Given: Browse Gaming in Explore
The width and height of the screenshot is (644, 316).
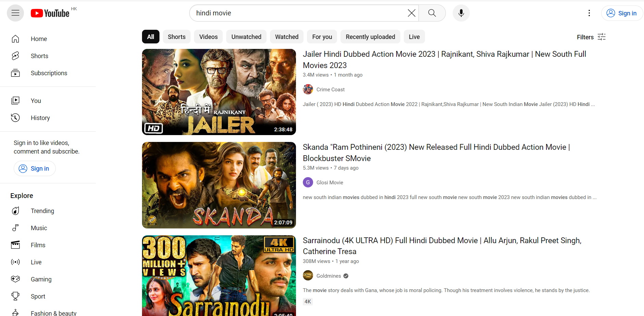Looking at the screenshot, I should click(48, 279).
